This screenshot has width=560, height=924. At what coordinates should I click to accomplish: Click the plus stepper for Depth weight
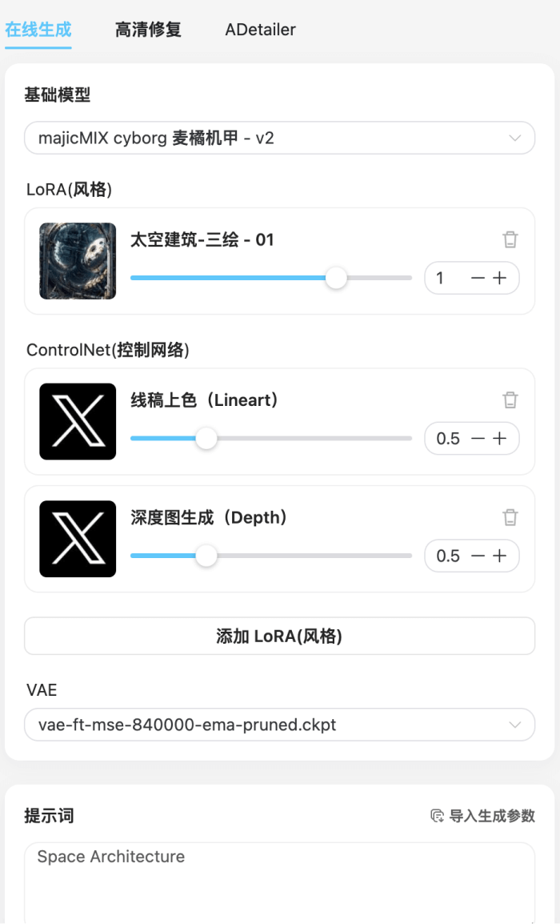click(500, 555)
